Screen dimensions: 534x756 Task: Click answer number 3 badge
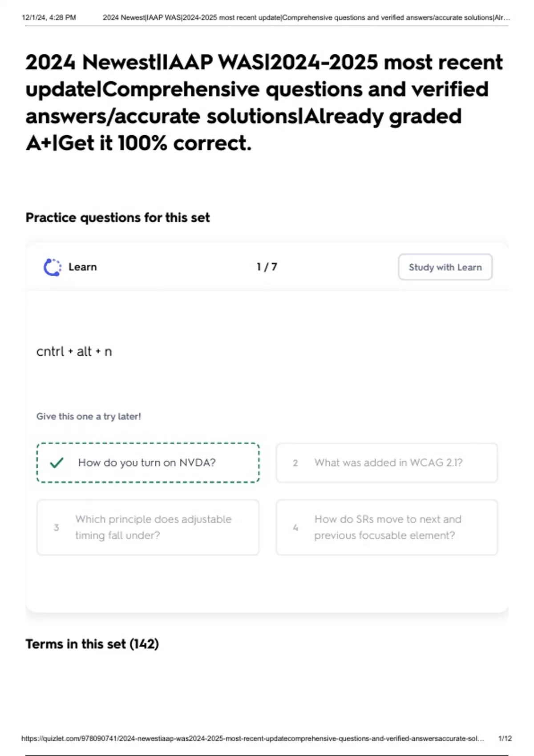[57, 527]
